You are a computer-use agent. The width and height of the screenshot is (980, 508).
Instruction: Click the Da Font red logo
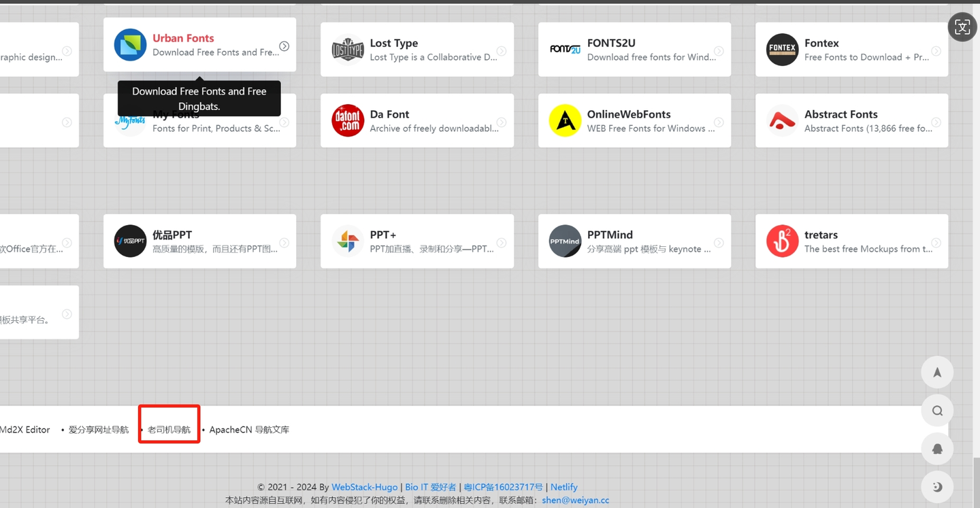click(x=348, y=121)
